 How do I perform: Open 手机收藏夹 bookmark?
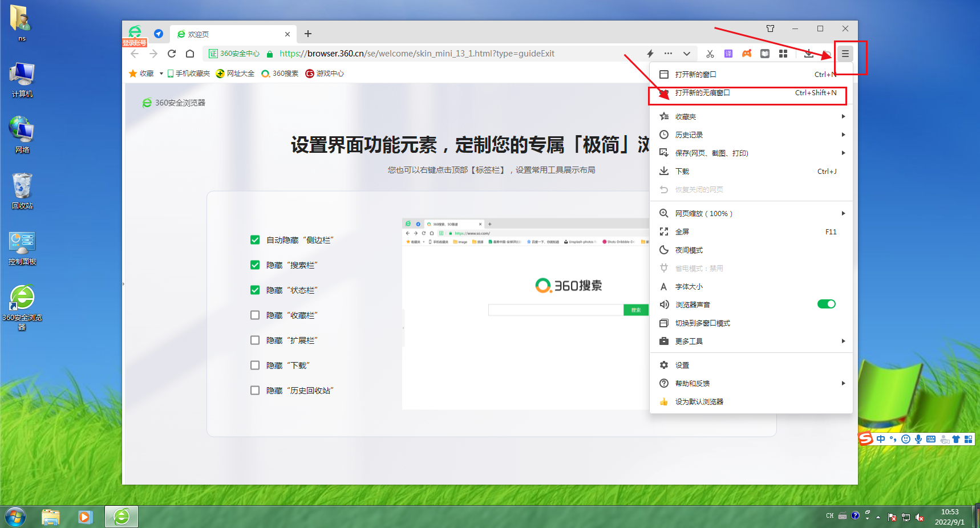(188, 74)
